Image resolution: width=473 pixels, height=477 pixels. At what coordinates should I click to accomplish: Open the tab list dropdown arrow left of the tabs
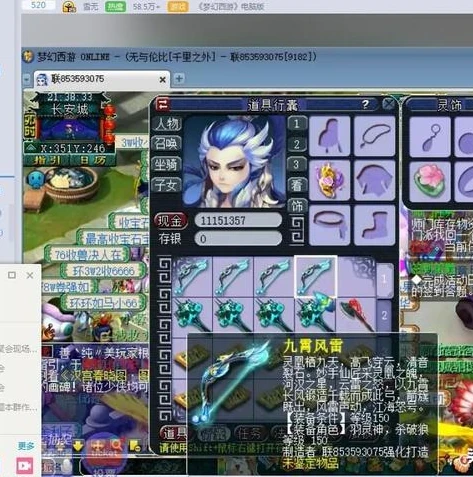click(x=27, y=79)
